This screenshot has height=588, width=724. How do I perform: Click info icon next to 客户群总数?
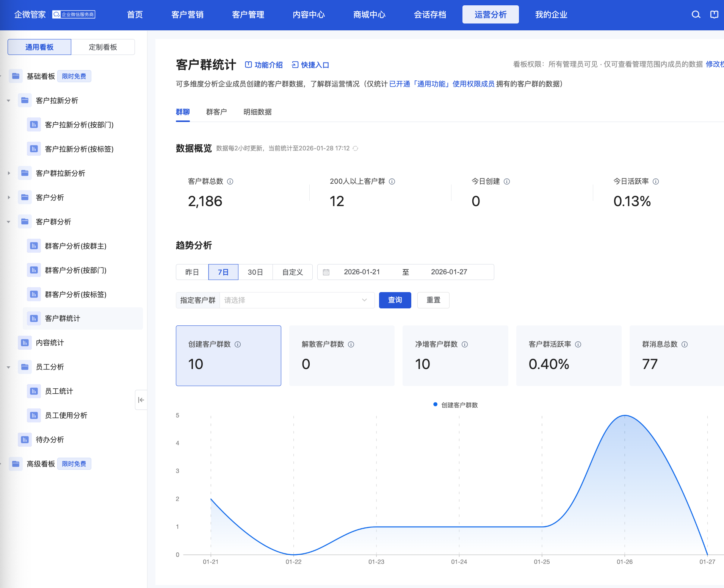(x=230, y=181)
